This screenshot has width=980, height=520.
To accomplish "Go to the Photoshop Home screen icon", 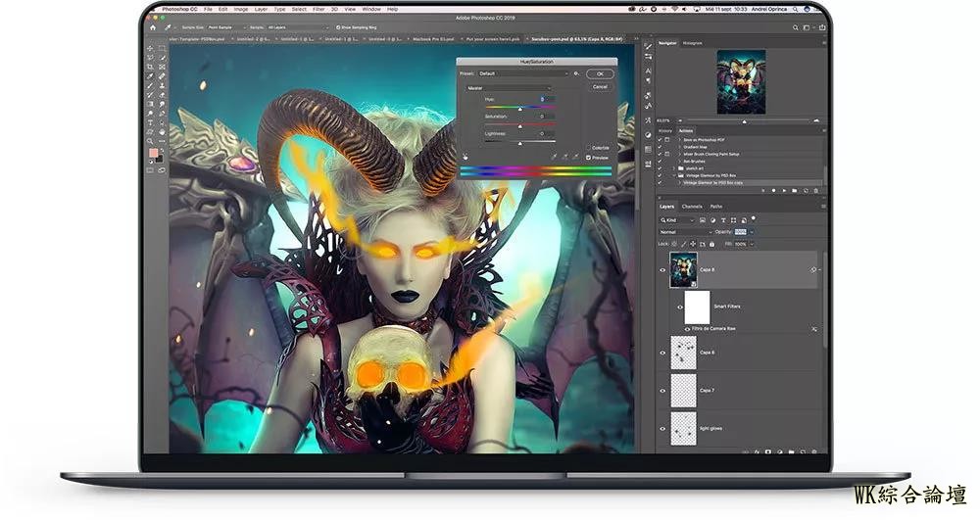I will click(x=153, y=27).
